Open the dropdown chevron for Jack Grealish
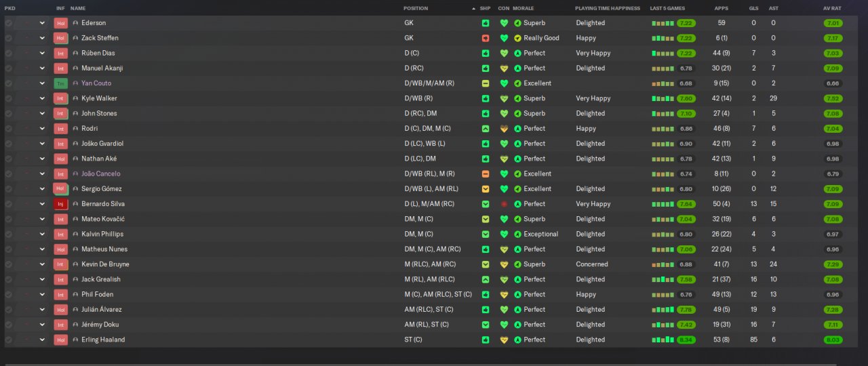Screen dimensions: 868x366 pos(42,280)
